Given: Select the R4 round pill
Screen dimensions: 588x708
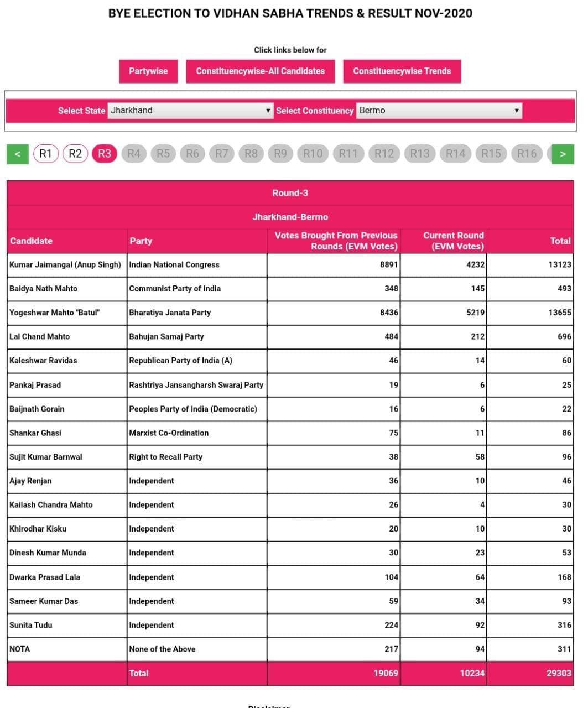Looking at the screenshot, I should pyautogui.click(x=134, y=154).
